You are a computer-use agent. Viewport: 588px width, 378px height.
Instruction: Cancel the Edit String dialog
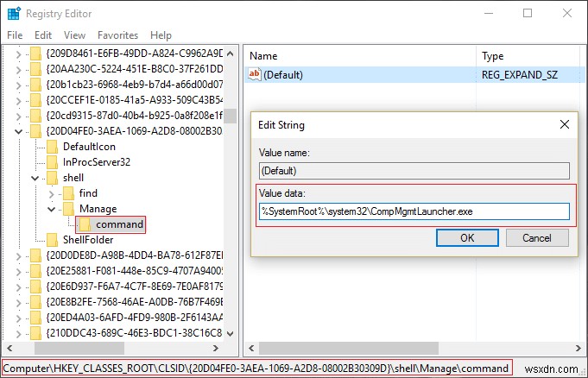[537, 237]
